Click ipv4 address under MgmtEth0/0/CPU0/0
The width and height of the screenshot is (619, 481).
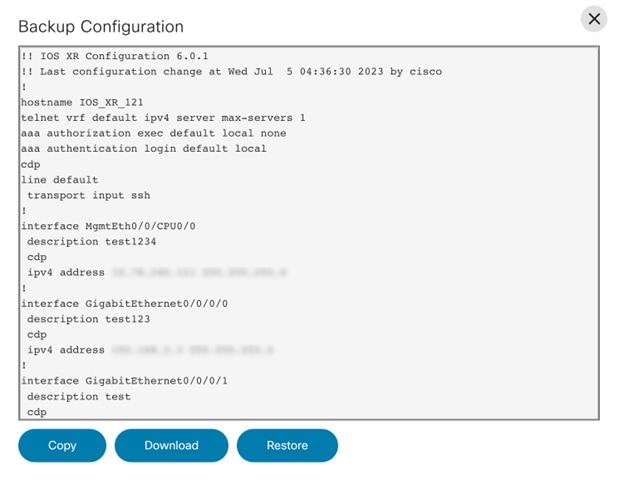click(65, 273)
